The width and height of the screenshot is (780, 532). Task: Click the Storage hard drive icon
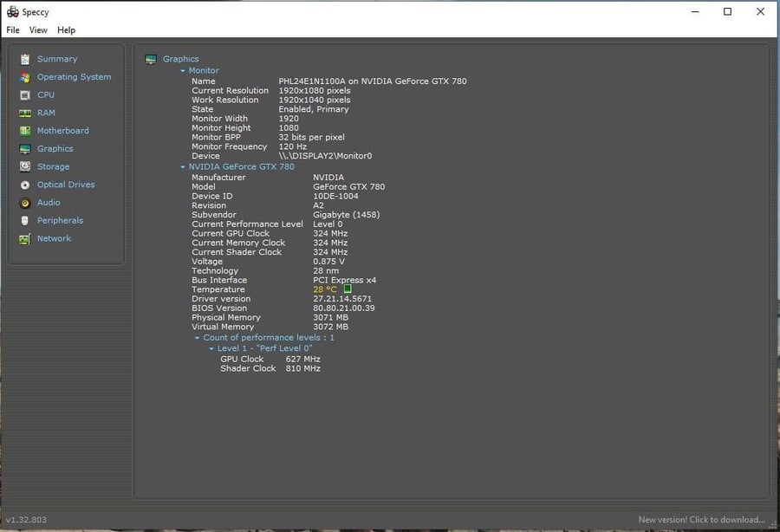pyautogui.click(x=25, y=166)
